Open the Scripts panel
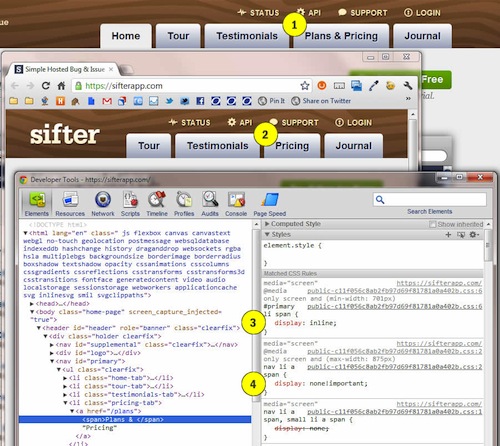The width and height of the screenshot is (500, 446). (130, 204)
